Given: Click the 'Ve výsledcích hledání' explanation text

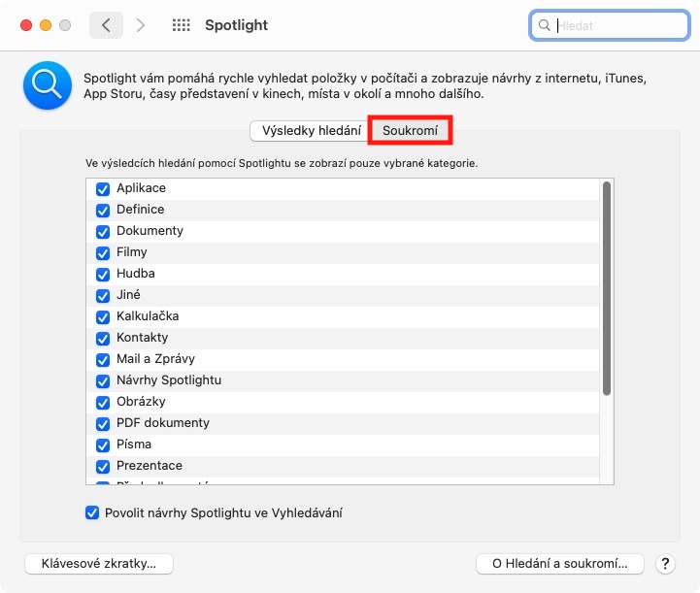Looking at the screenshot, I should point(282,163).
